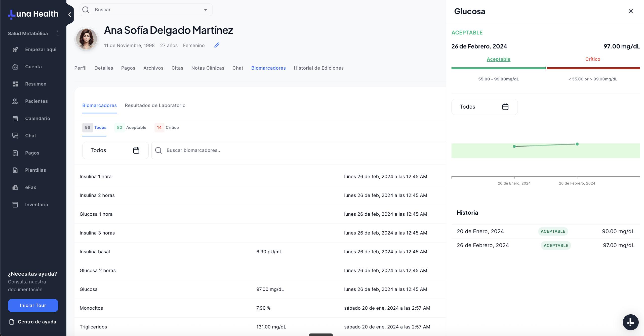Open the top Buscar dropdown arrow
Screen dimensions: 644x336
tap(205, 10)
